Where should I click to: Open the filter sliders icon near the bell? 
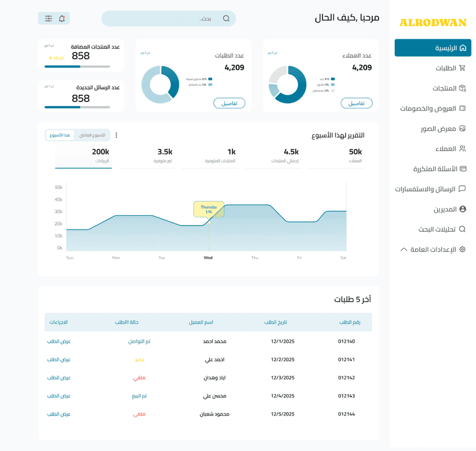tap(48, 19)
